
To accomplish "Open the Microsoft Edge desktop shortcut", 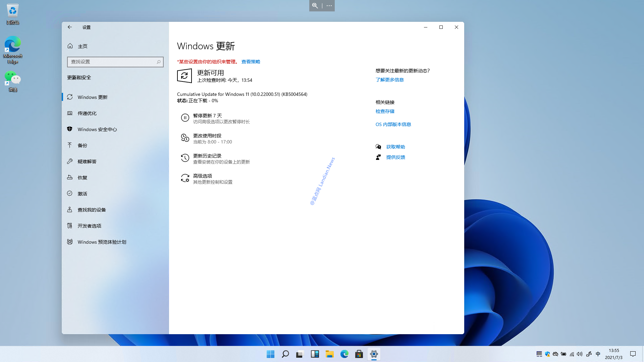I will (x=13, y=50).
